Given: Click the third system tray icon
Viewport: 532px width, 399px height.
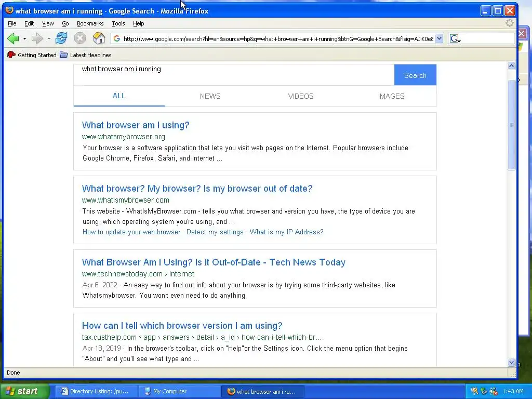Looking at the screenshot, I should coord(494,391).
